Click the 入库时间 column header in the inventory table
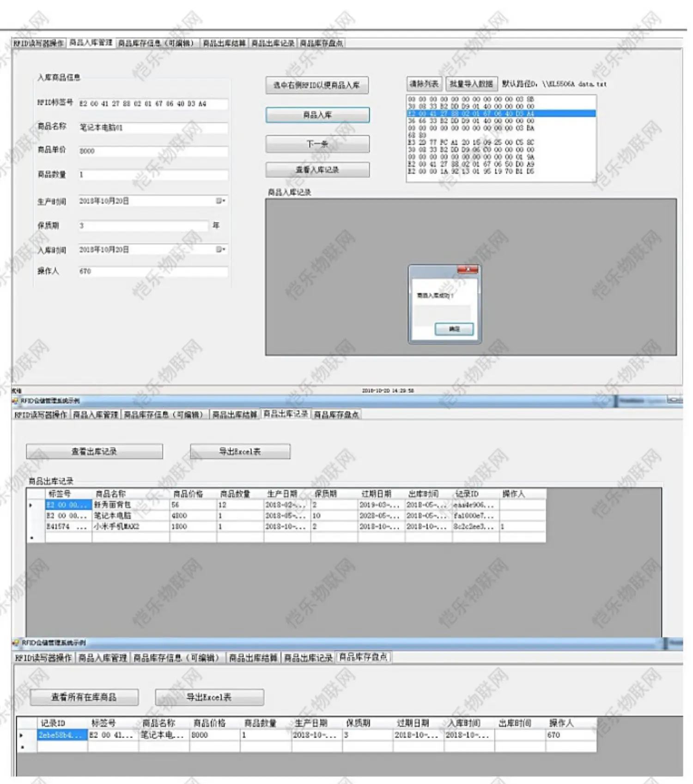The width and height of the screenshot is (693, 784). [x=469, y=723]
